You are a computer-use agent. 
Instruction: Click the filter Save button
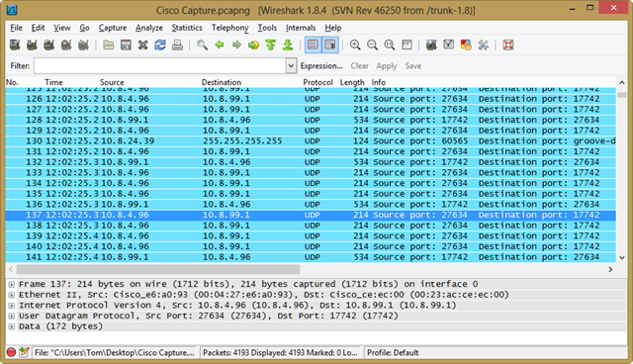coord(413,66)
